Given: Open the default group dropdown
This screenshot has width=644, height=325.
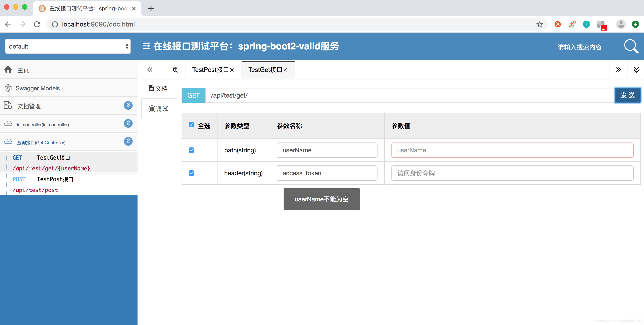Looking at the screenshot, I should point(68,46).
